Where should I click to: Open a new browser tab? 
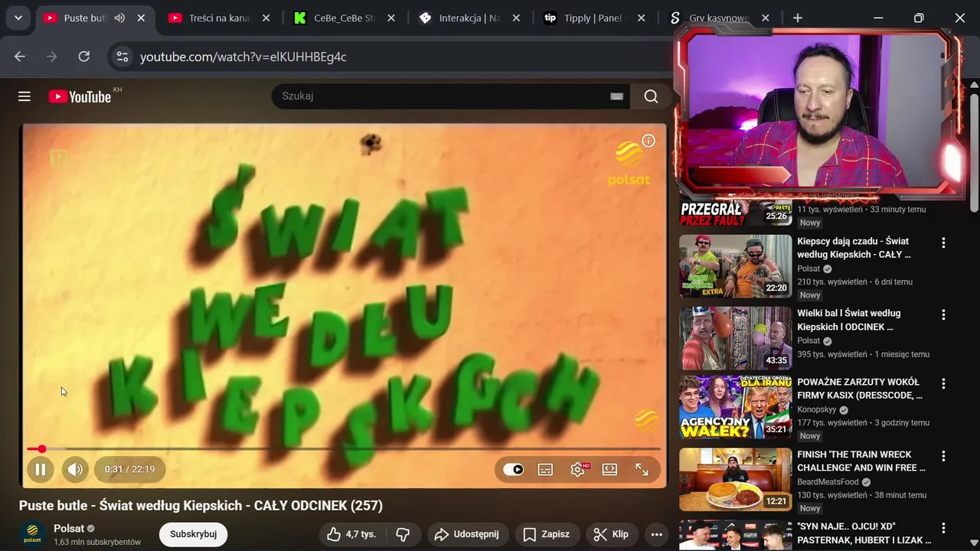(798, 18)
